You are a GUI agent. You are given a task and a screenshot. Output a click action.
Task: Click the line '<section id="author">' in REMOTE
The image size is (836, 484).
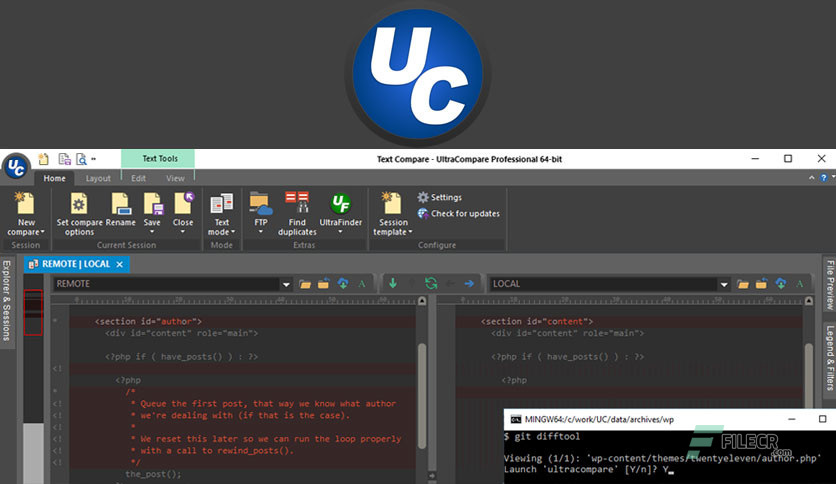pos(148,321)
